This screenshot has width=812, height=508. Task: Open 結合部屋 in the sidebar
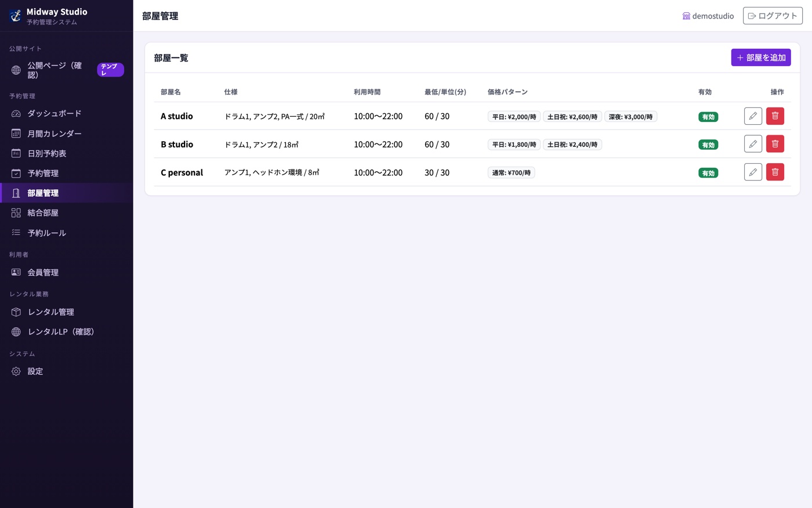coord(67,213)
